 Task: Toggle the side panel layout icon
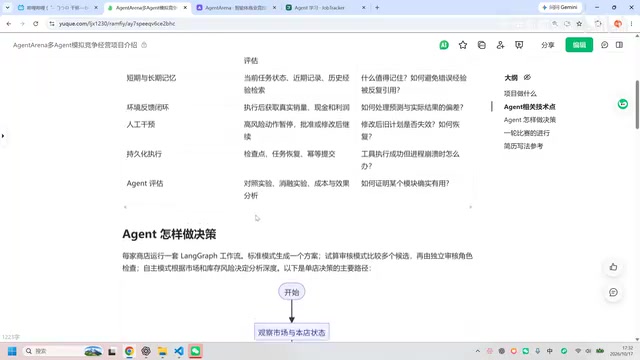point(619,45)
